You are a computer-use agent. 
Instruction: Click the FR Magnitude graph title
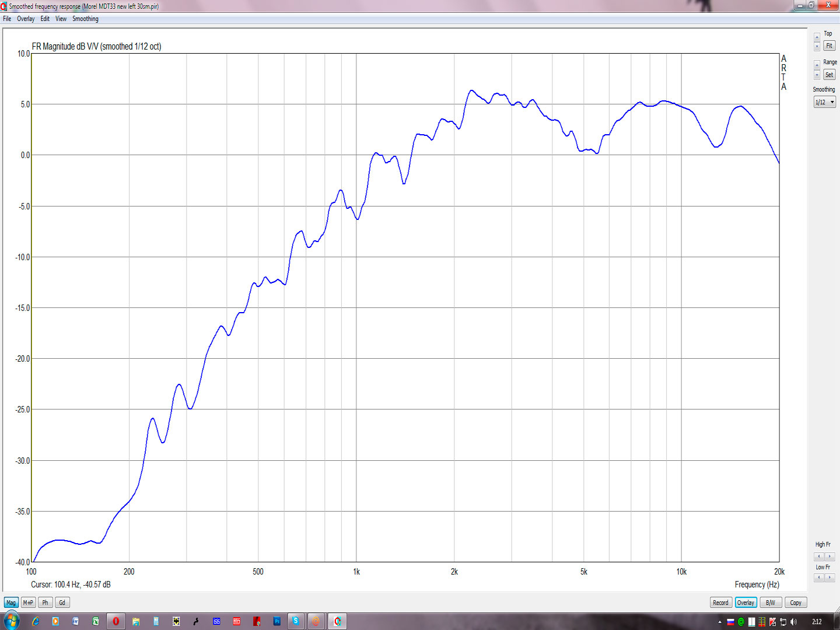click(x=96, y=47)
